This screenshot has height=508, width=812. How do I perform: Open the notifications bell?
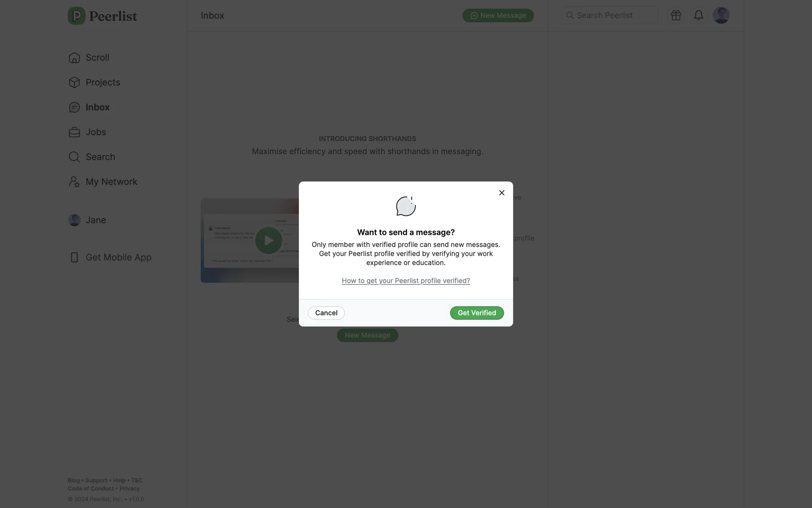coord(699,15)
